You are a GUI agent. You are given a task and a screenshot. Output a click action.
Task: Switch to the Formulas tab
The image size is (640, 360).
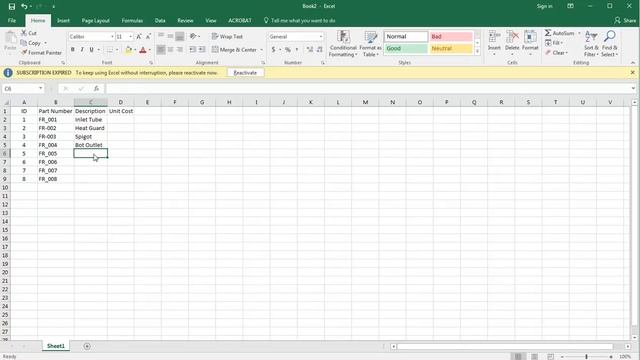[x=132, y=20]
